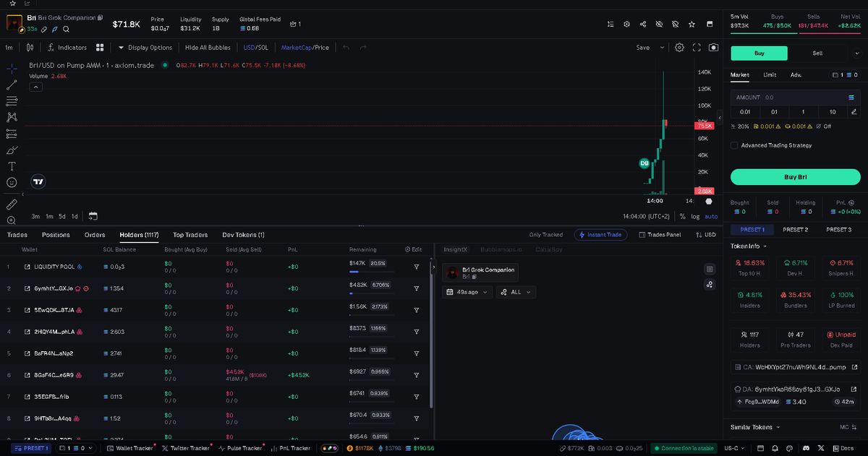Add token to favorites star icon
Image resolution: width=868 pixels, height=456 pixels.
click(692, 24)
